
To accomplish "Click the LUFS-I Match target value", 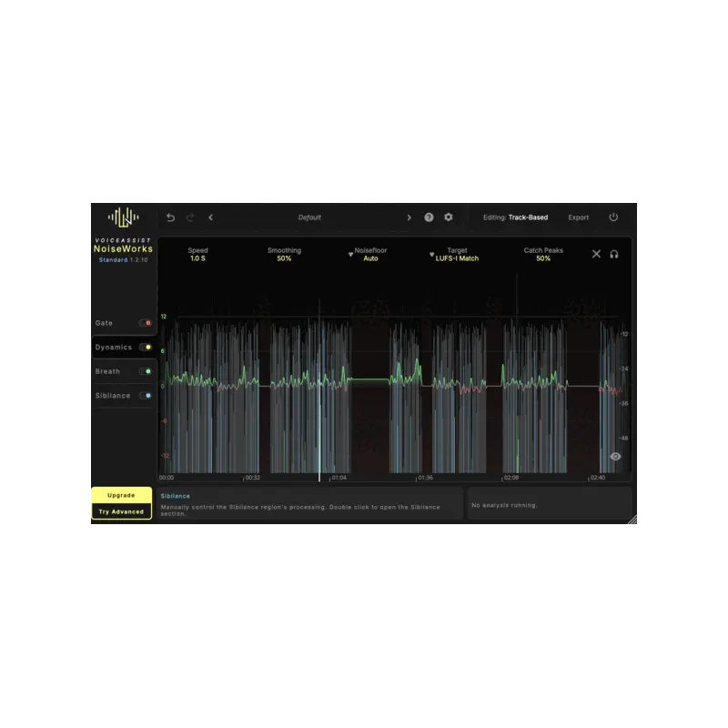I will click(x=457, y=258).
